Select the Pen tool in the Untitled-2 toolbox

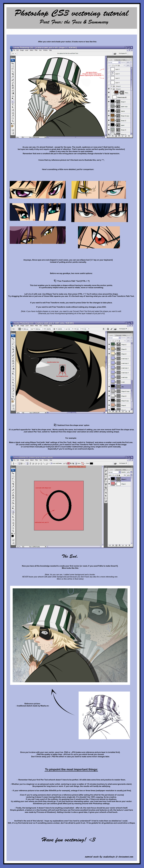click(13, 512)
